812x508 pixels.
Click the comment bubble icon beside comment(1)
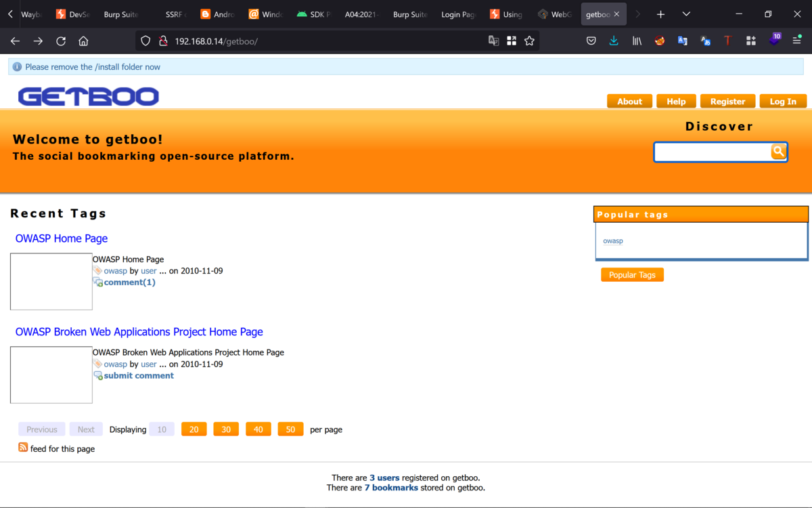coord(98,282)
